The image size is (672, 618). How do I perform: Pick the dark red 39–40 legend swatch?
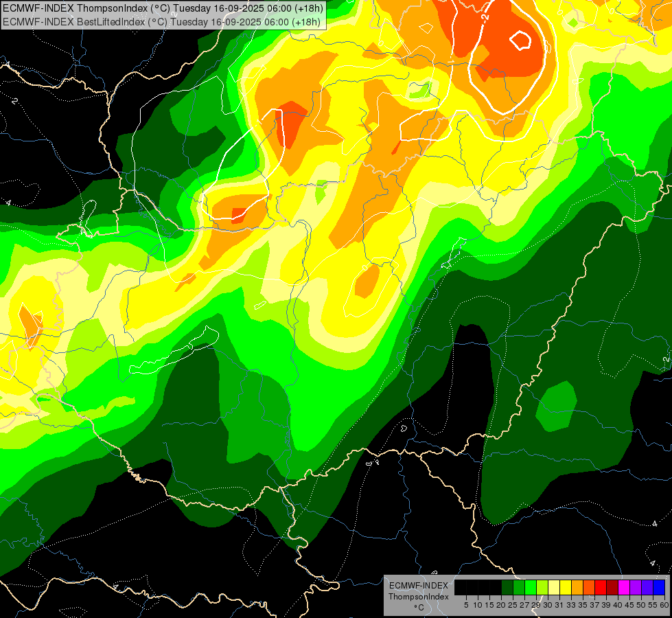pos(612,587)
